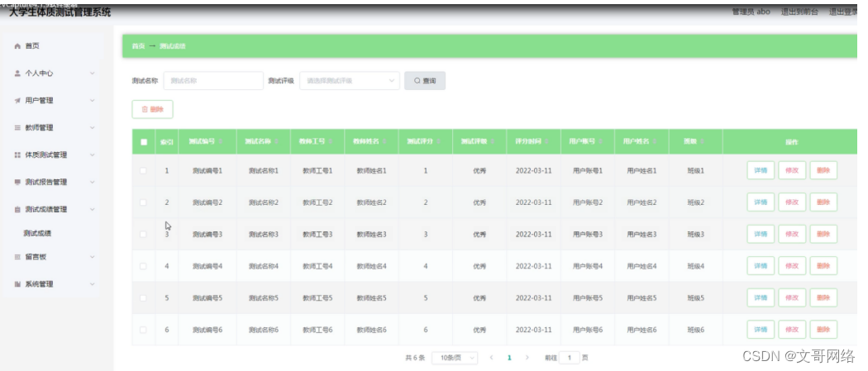Check the row checkbox for 测试编号6

click(x=143, y=330)
